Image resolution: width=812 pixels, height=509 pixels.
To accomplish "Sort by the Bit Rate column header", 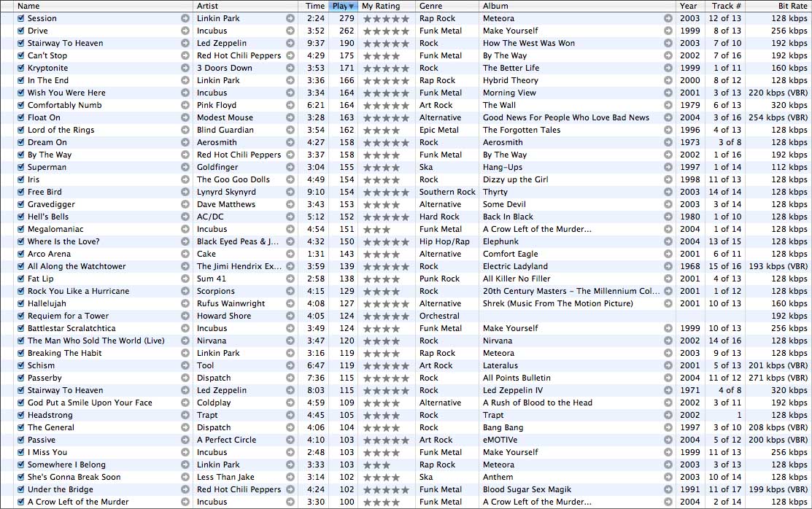I will (778, 6).
